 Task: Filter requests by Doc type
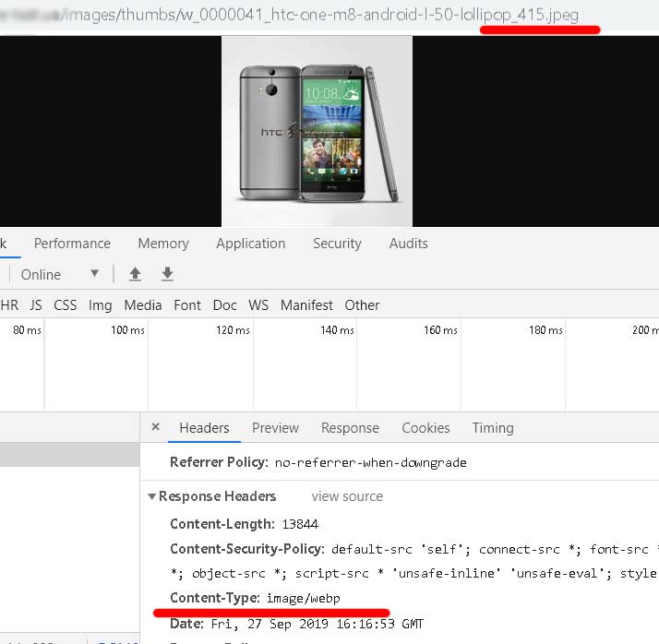(225, 305)
